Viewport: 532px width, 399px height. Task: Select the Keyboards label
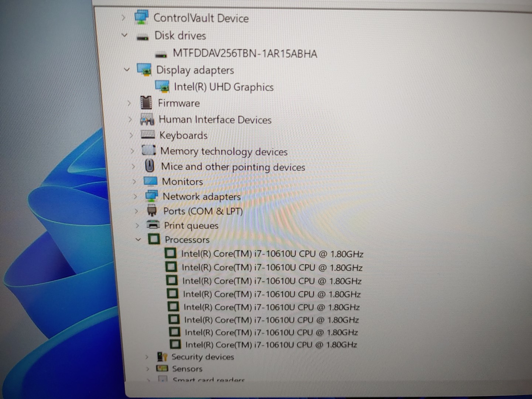184,136
